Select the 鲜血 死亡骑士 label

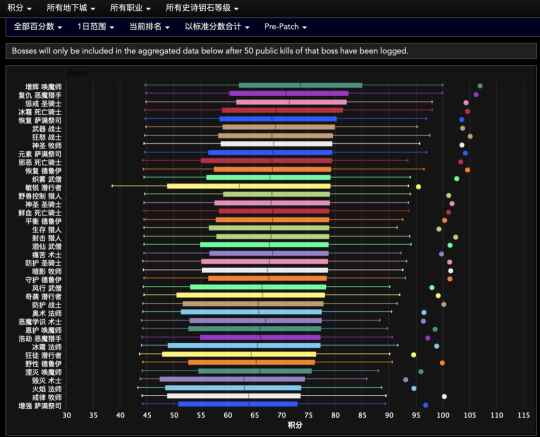[40, 213]
